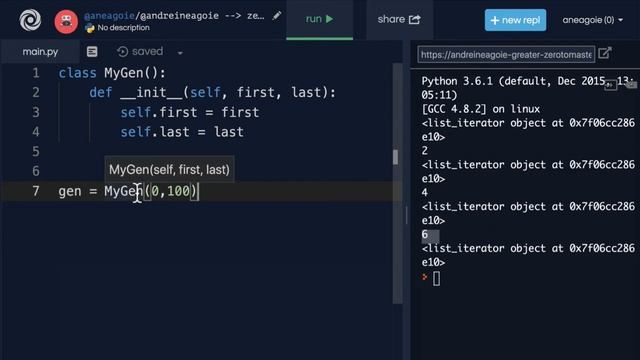Screen dimensions: 640x360
Task: Edit repl name with pencil icon
Action: 277,16
